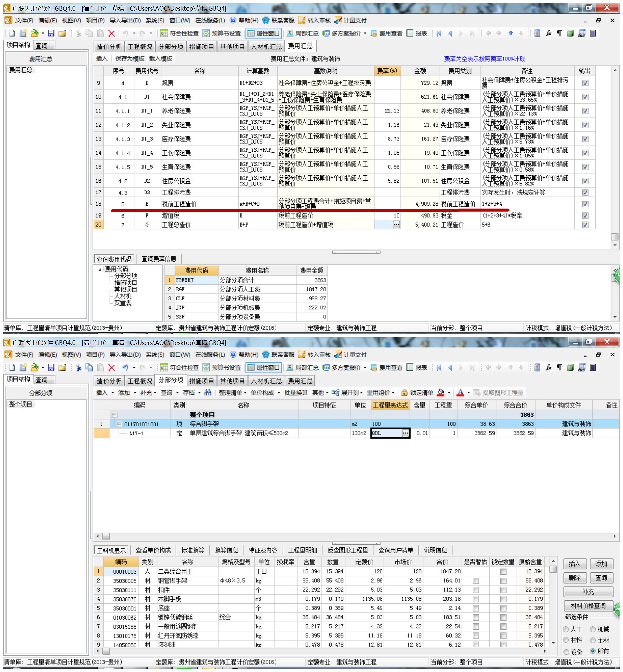Select 人工 filter radio button
The image size is (623, 672).
566,630
